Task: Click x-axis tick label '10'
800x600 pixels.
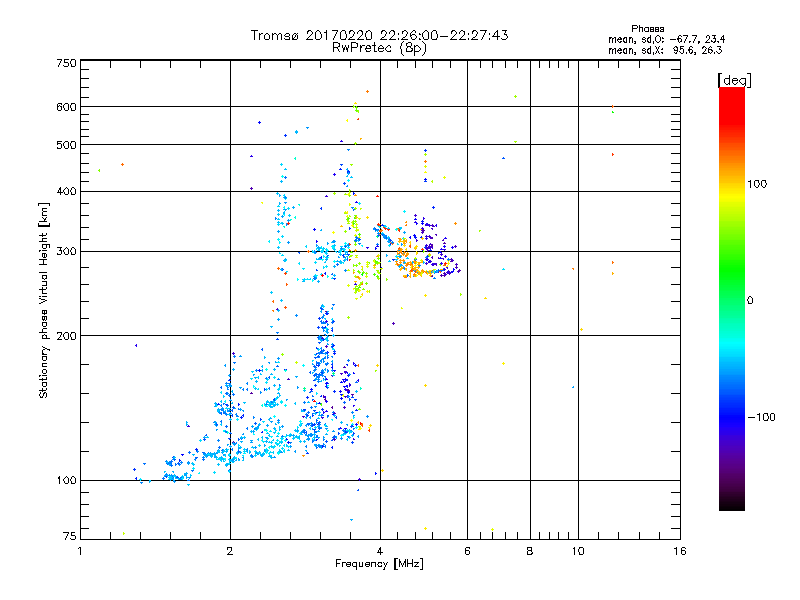Action: (578, 551)
